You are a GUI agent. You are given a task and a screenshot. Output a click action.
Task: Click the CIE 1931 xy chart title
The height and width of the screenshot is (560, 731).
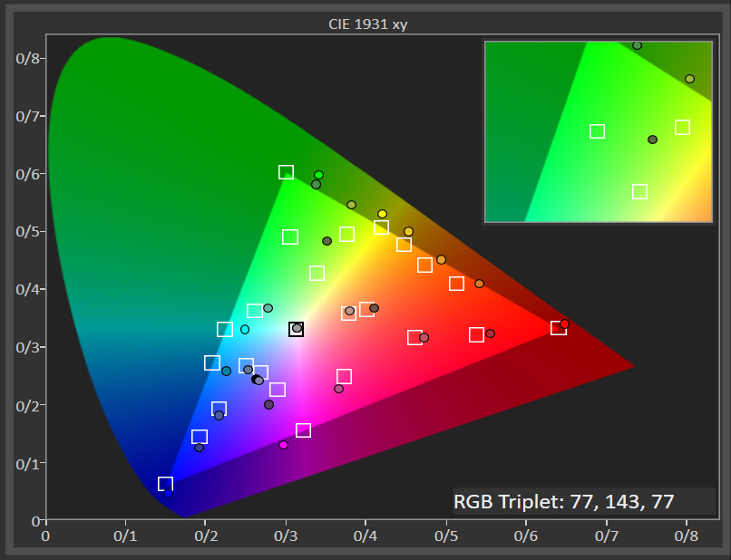click(x=368, y=24)
